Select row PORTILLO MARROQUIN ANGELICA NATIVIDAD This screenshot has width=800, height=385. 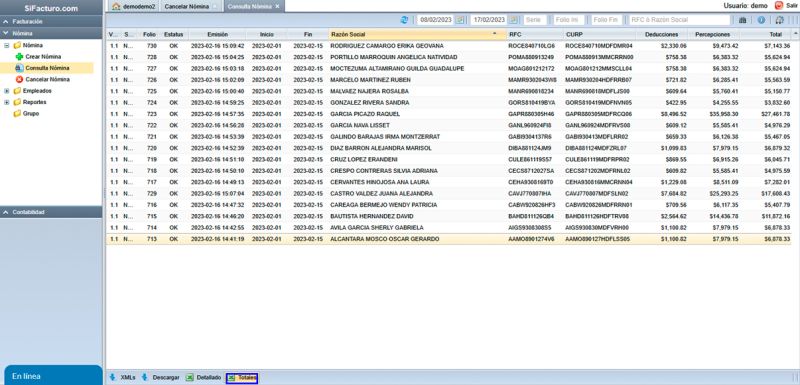click(x=449, y=57)
